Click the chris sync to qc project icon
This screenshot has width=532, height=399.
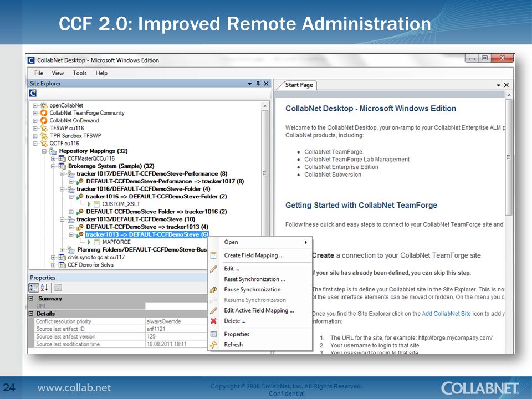62,257
